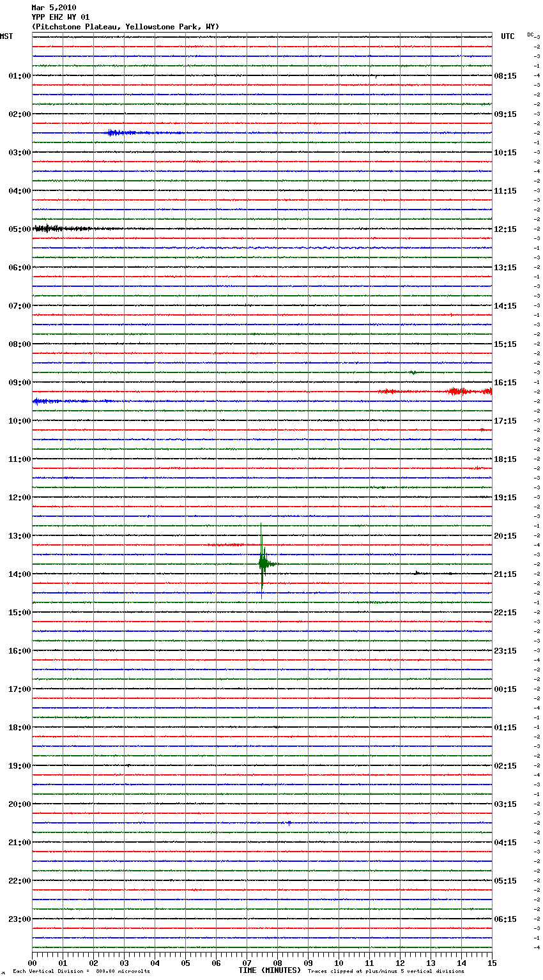Click the 08:15 UTC time label

(505, 76)
